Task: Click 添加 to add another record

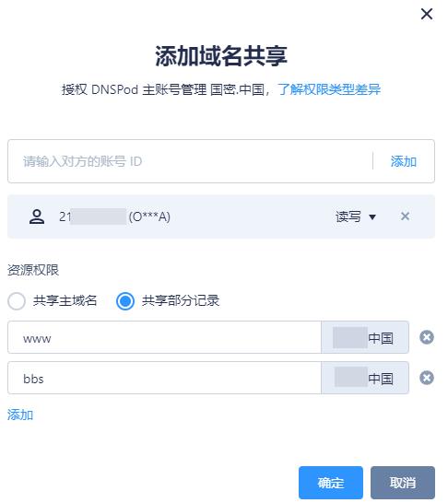Action: 20,415
